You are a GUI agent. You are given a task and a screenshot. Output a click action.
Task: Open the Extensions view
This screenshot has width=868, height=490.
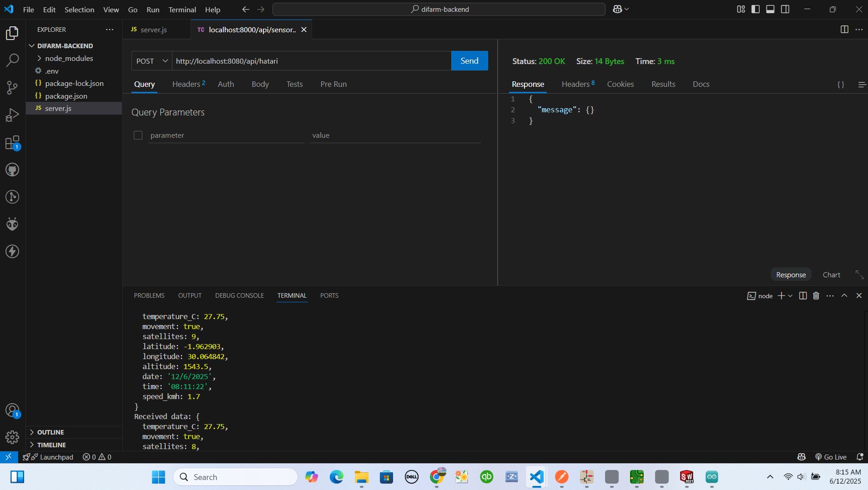12,143
